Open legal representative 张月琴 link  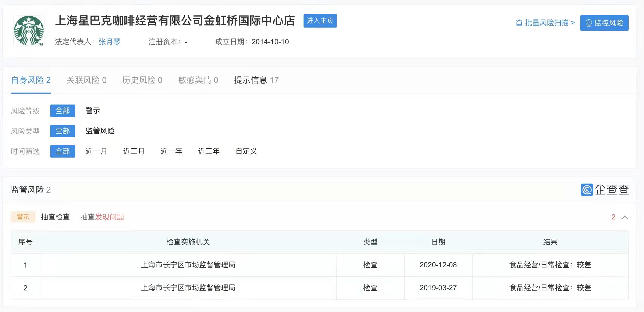click(109, 42)
